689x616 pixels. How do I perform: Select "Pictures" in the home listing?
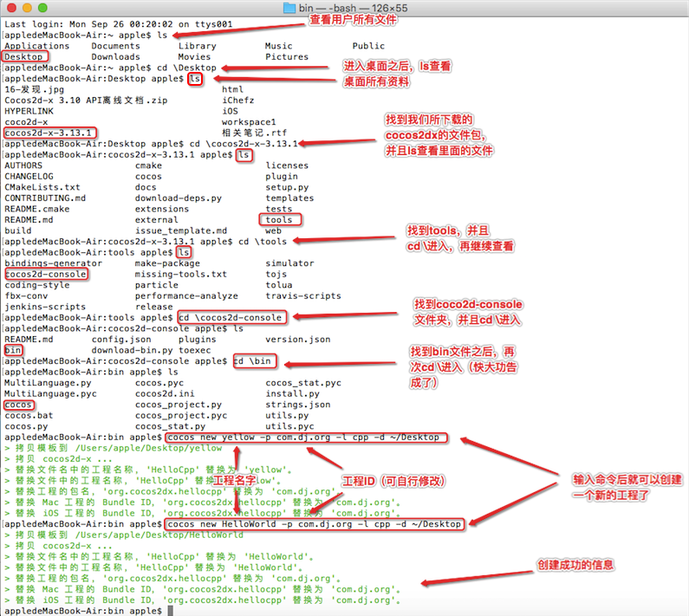pyautogui.click(x=287, y=56)
